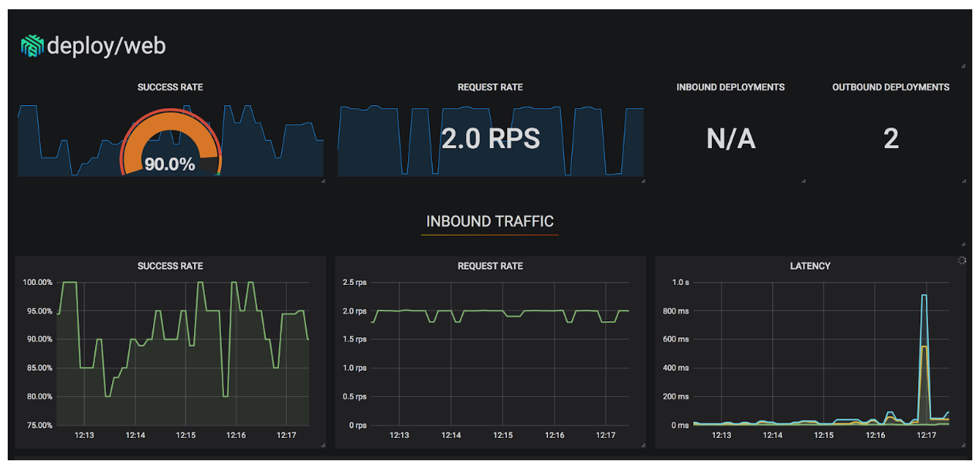The image size is (980, 468).
Task: Open the OUTBOUND DEPLOYMENTS panel title menu
Action: pyautogui.click(x=890, y=87)
